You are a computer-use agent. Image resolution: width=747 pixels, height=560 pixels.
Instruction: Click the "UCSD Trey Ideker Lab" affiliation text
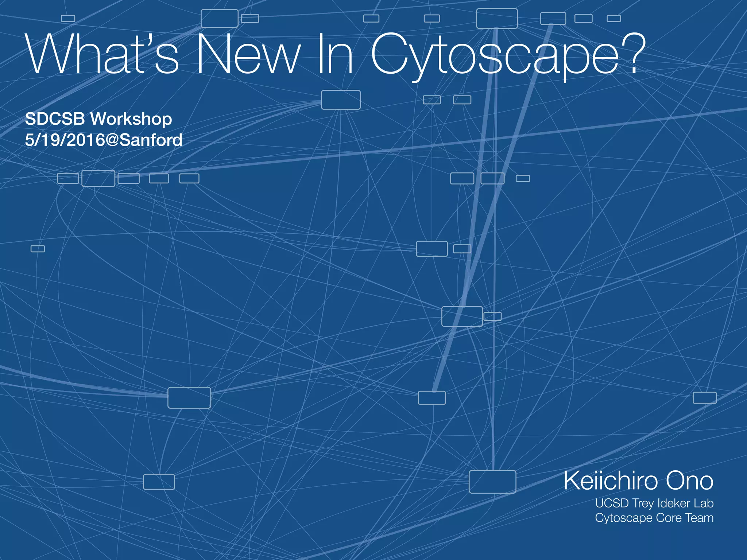coord(654,503)
